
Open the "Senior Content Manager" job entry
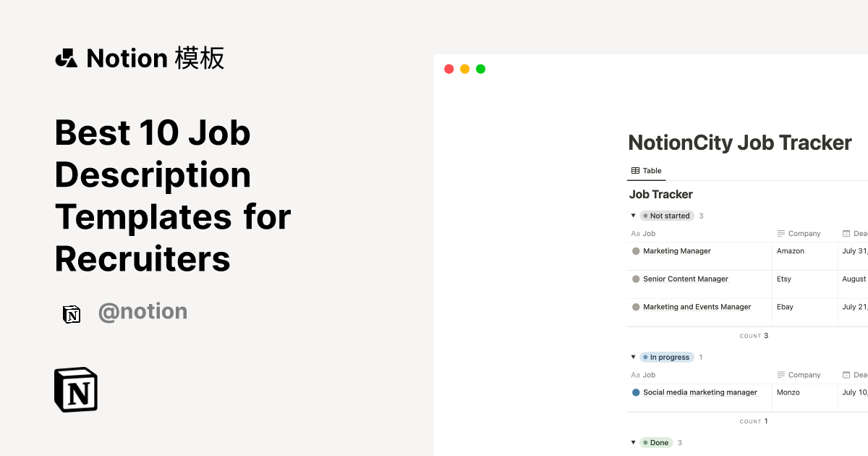(685, 279)
